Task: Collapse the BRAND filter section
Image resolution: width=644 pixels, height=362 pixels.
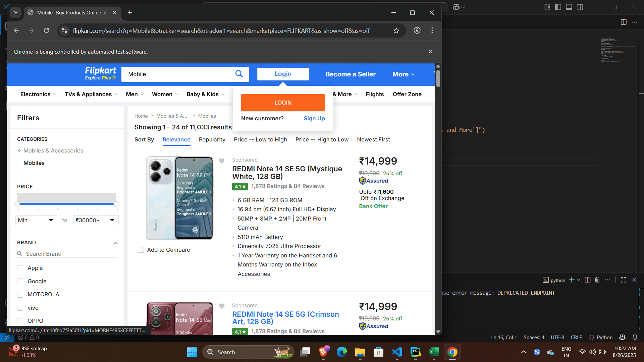Action: click(116, 243)
